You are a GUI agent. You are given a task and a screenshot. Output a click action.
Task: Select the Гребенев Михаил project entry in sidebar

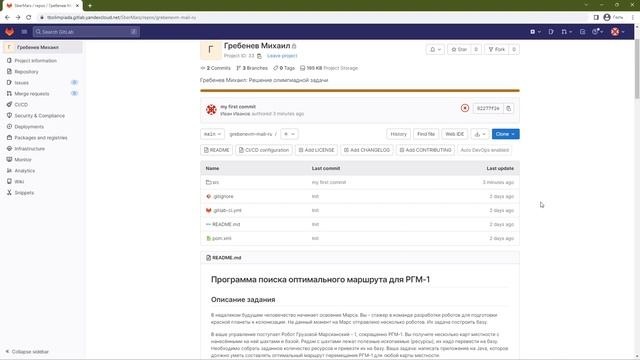point(42,47)
